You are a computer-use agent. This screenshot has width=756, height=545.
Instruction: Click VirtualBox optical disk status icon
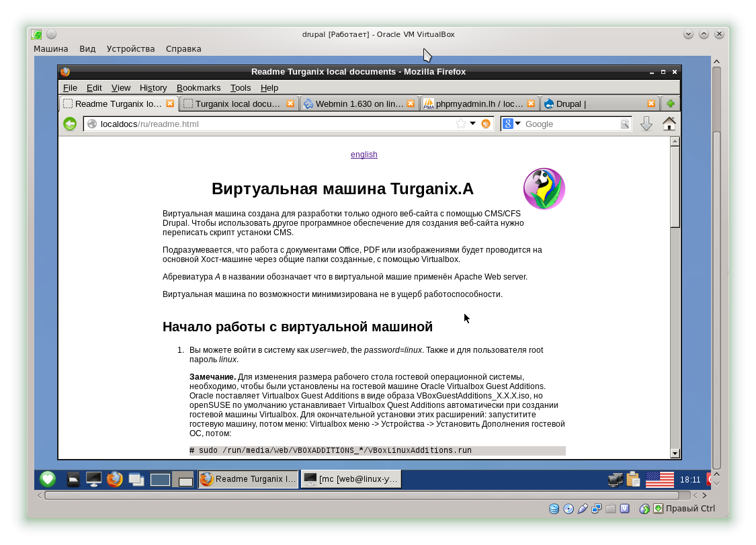click(569, 508)
